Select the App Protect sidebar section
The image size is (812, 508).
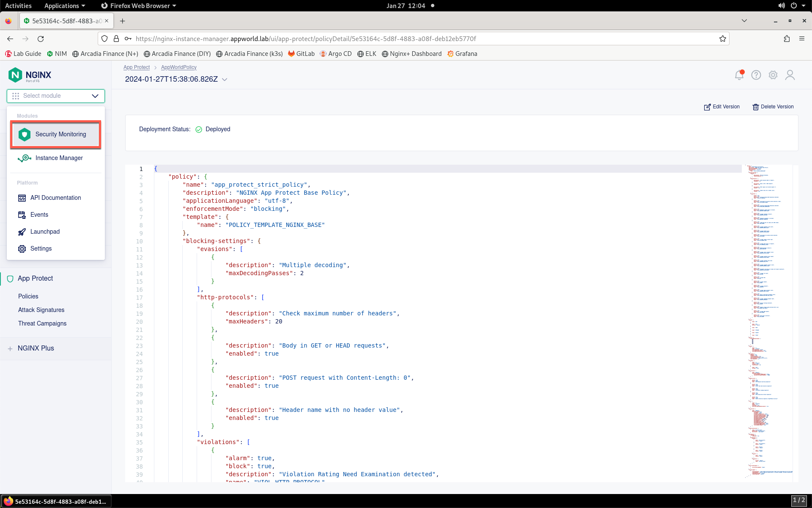[x=35, y=279]
